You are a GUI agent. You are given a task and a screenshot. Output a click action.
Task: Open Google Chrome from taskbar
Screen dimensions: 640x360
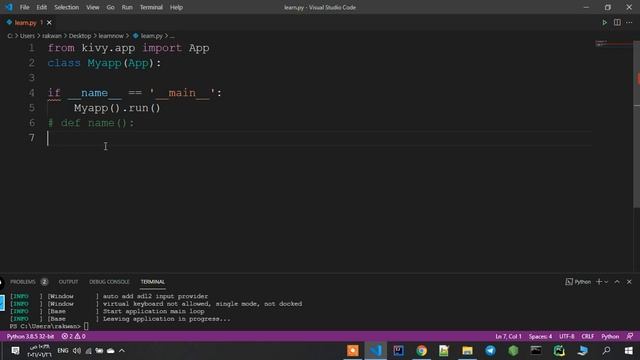coord(421,351)
